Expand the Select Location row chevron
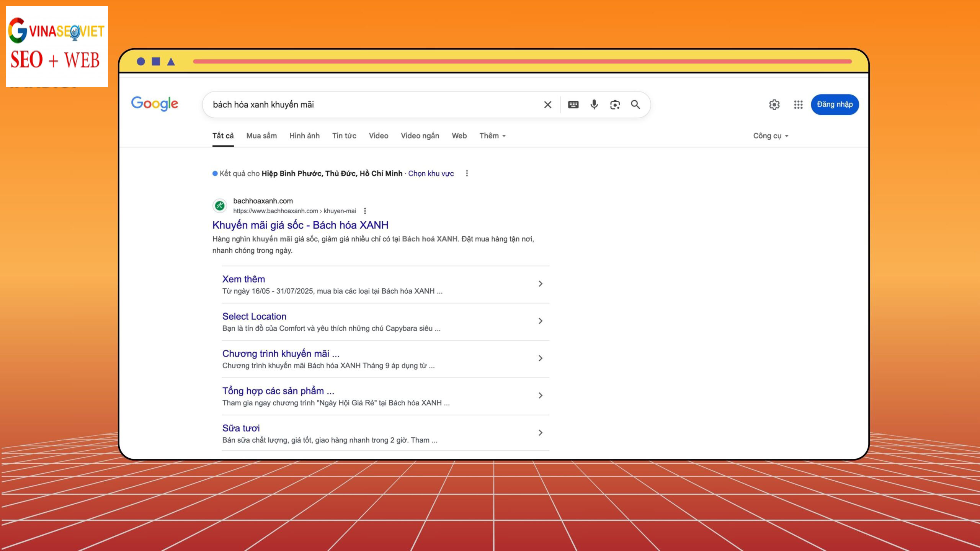980x551 pixels. point(541,321)
